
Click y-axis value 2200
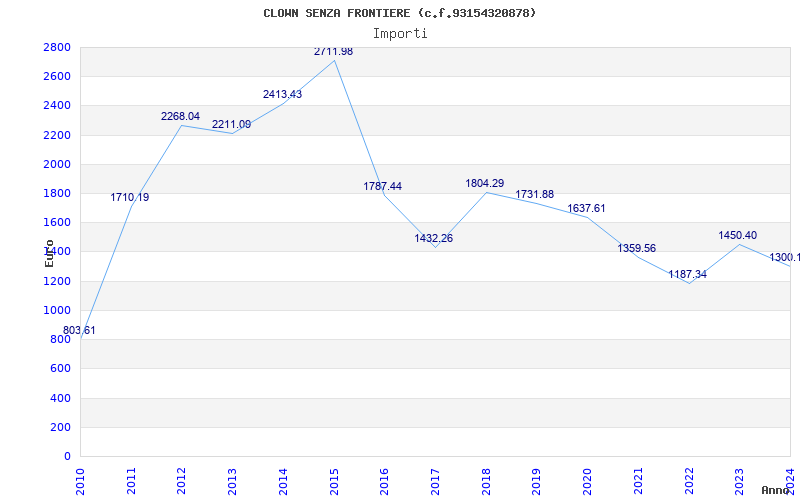click(57, 135)
